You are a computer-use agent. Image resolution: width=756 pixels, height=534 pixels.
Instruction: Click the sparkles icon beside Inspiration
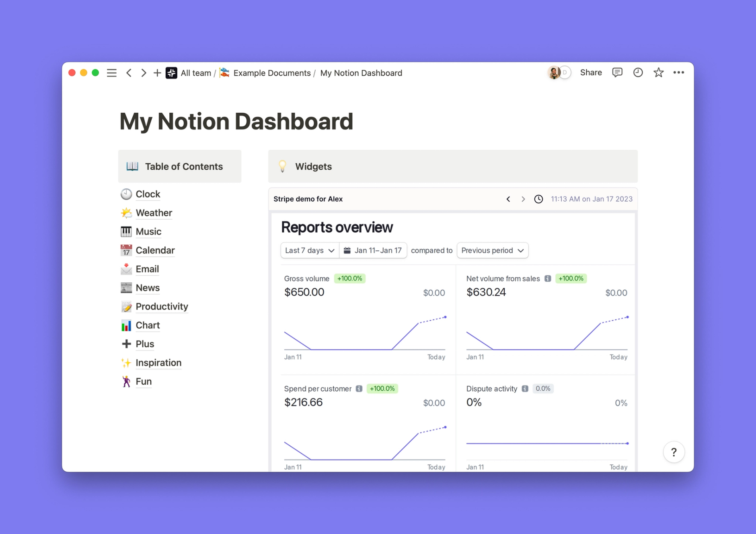(x=126, y=363)
